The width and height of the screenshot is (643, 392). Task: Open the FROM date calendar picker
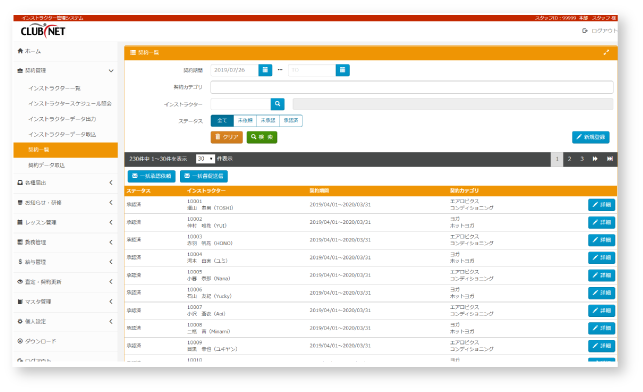(265, 70)
